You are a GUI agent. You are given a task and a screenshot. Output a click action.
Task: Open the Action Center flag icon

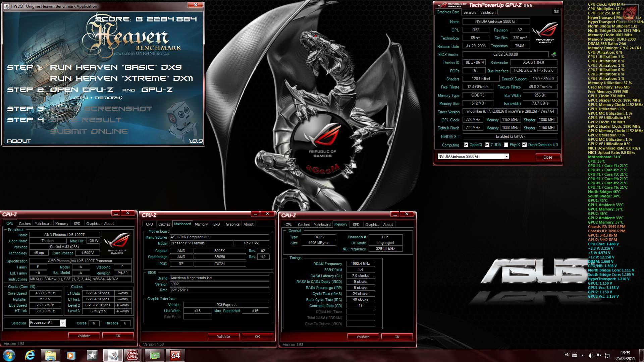599,355
